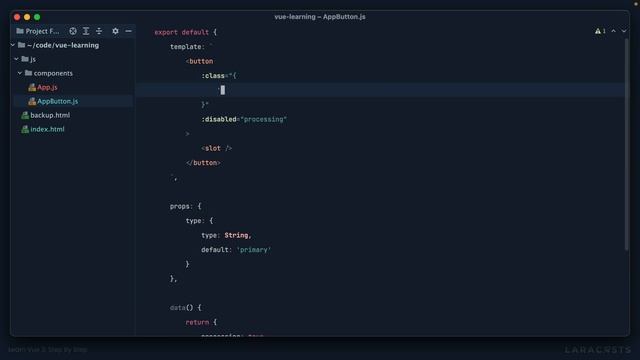Click the select opened file target icon

click(73, 31)
